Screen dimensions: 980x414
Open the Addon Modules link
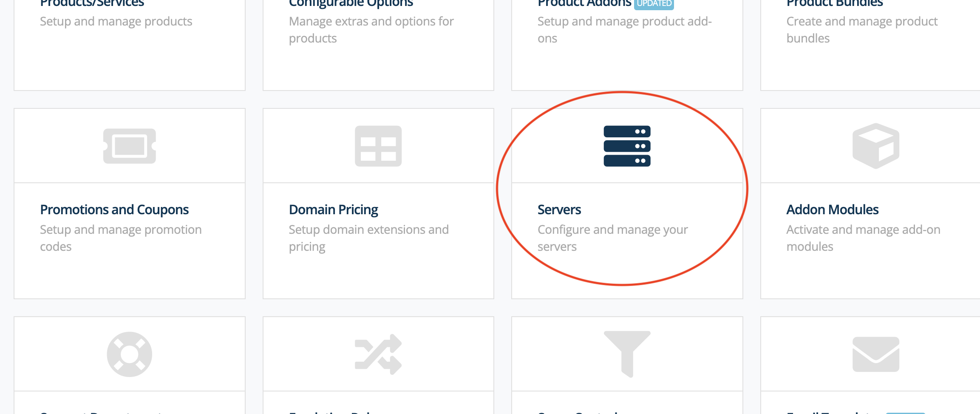coord(833,210)
